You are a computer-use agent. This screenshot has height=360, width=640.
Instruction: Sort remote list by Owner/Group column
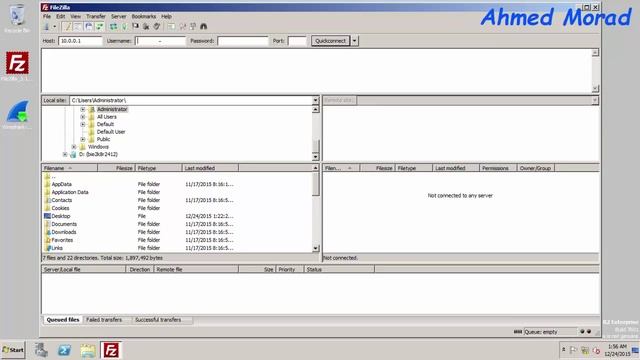pyautogui.click(x=536, y=168)
